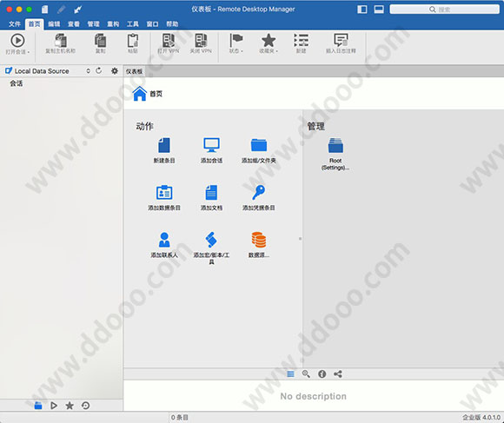
Task: Click the 0 条目 status bar text
Action: tap(179, 418)
